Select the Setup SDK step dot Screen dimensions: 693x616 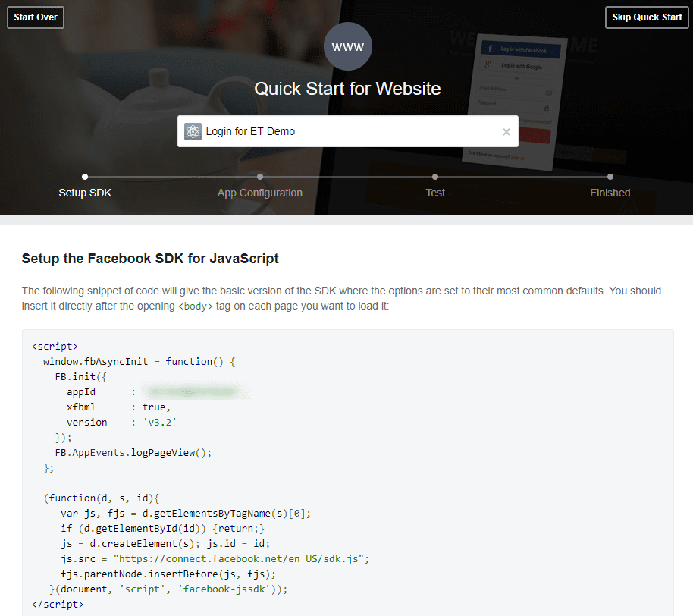click(85, 177)
